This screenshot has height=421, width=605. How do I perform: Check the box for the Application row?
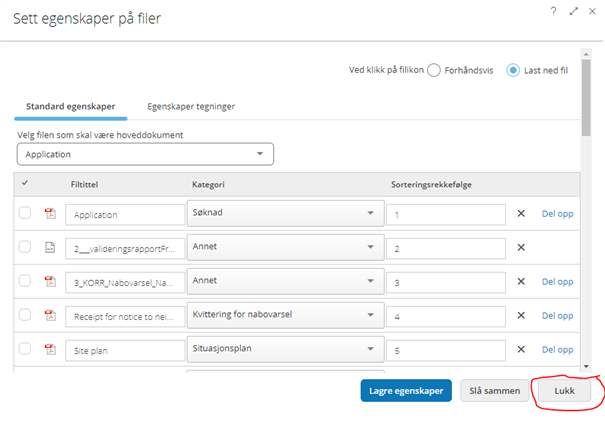coord(25,213)
